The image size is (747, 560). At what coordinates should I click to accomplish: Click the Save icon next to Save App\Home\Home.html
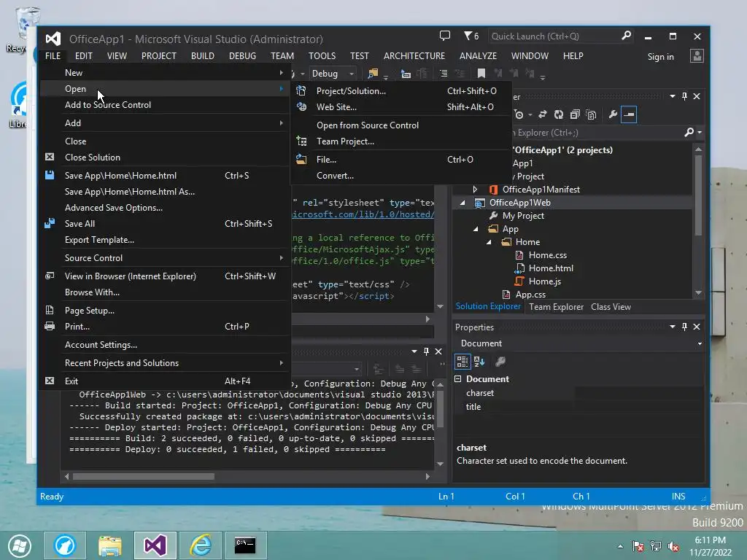(50, 175)
